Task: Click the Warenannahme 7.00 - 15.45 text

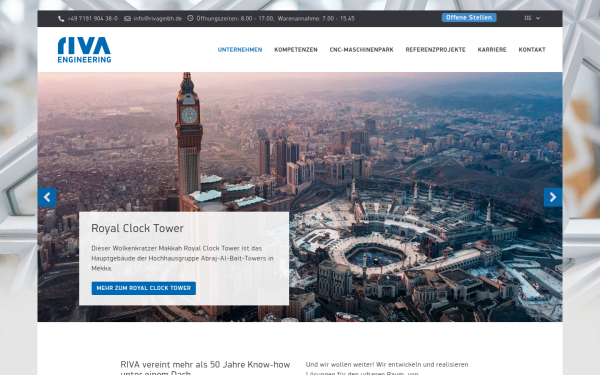Action: tap(316, 18)
